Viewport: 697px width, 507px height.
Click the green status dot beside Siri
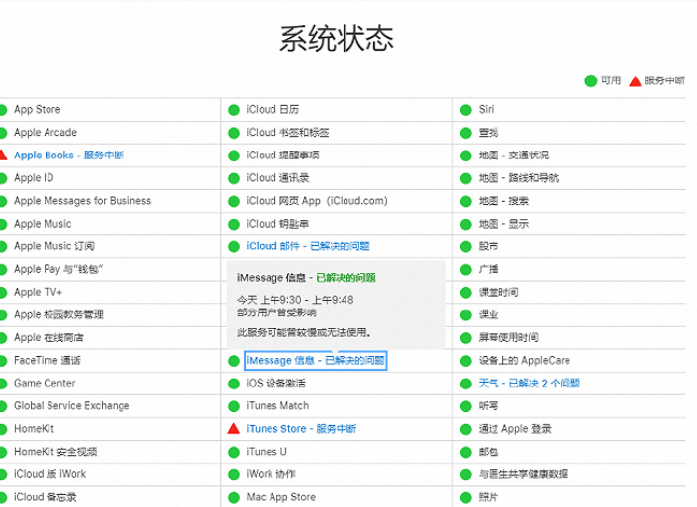point(466,110)
